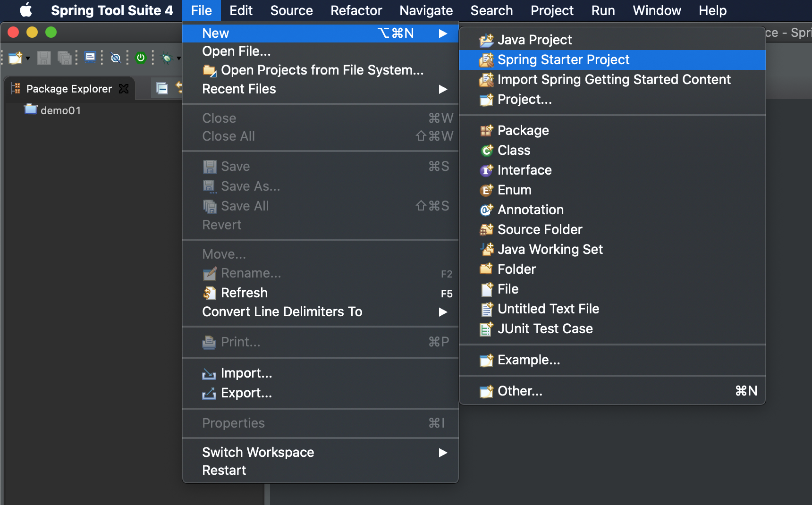Click Open File... in File menu
Viewport: 812px width, 505px height.
tap(321, 51)
